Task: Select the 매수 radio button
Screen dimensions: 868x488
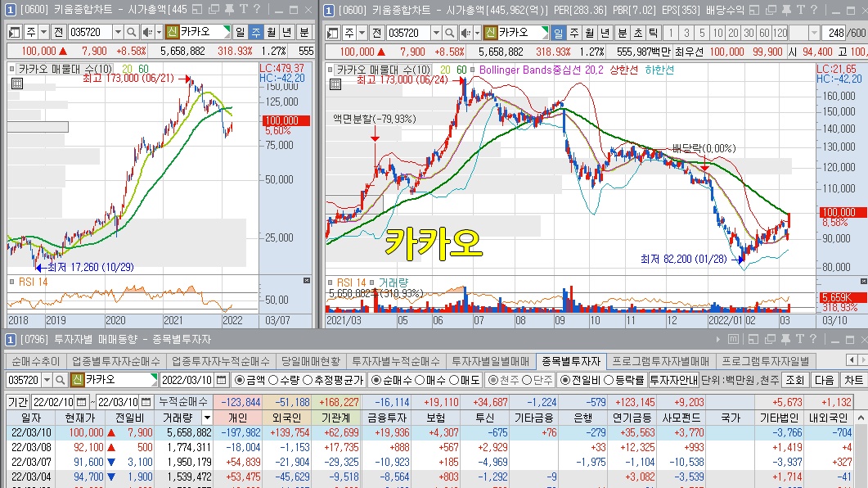Action: (x=420, y=380)
